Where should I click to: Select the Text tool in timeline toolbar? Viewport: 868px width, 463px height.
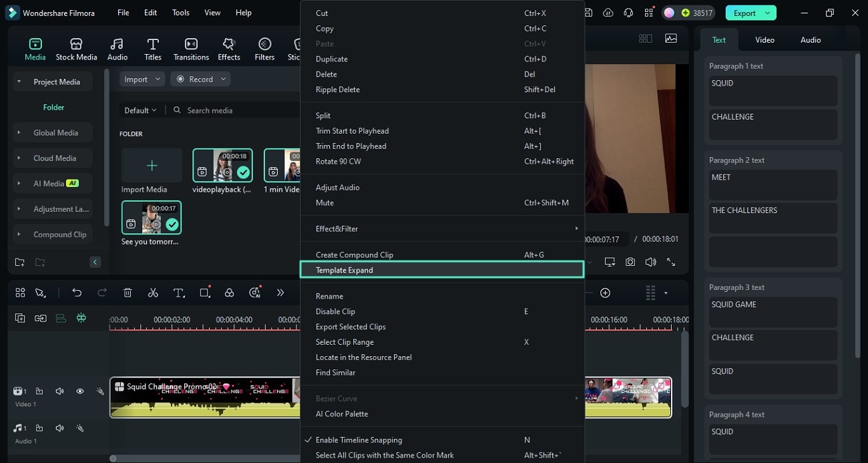pos(179,293)
